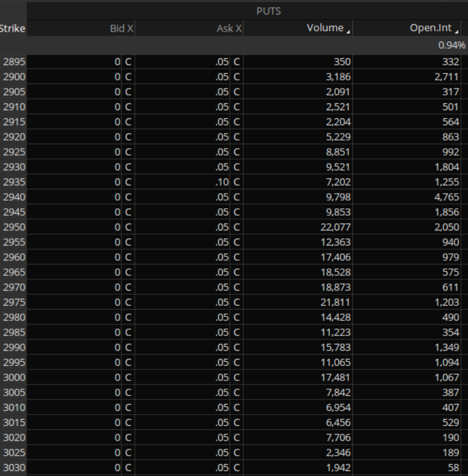The width and height of the screenshot is (468, 476).
Task: Click the bid price for strike 2900
Action: [x=117, y=77]
